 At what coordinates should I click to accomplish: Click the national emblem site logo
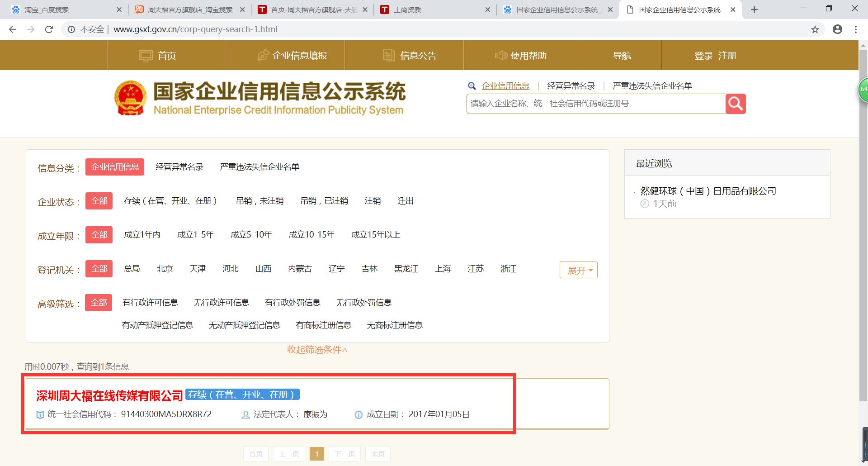(x=131, y=97)
